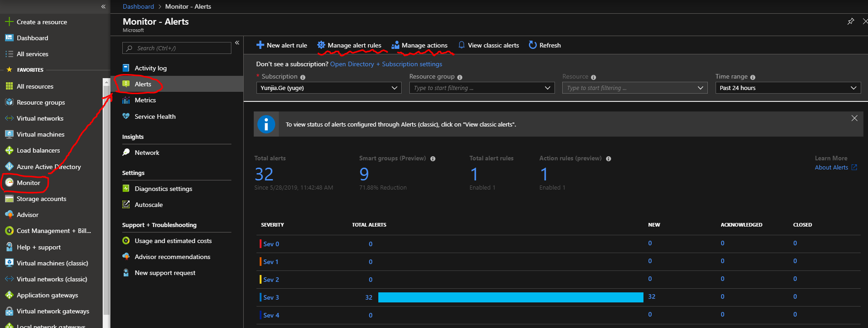Expand the Time range dropdown
868x328 pixels.
click(788, 88)
